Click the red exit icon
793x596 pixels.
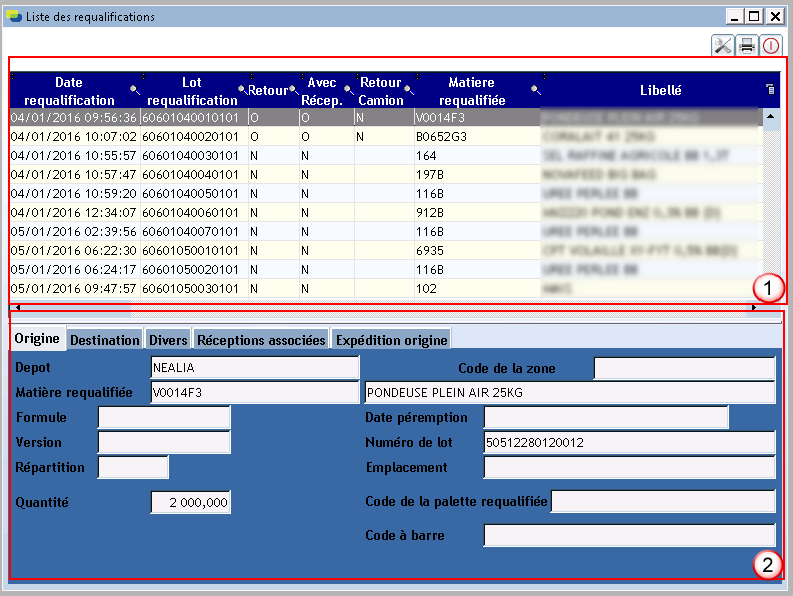point(770,45)
